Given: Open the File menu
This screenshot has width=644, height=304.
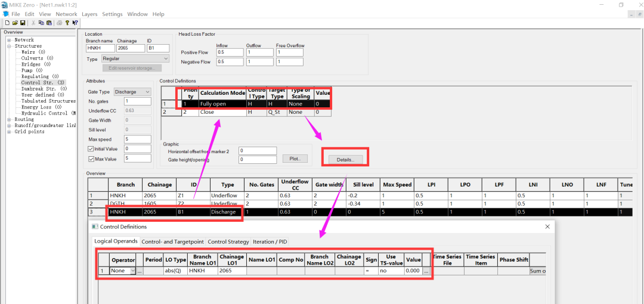Looking at the screenshot, I should [16, 14].
